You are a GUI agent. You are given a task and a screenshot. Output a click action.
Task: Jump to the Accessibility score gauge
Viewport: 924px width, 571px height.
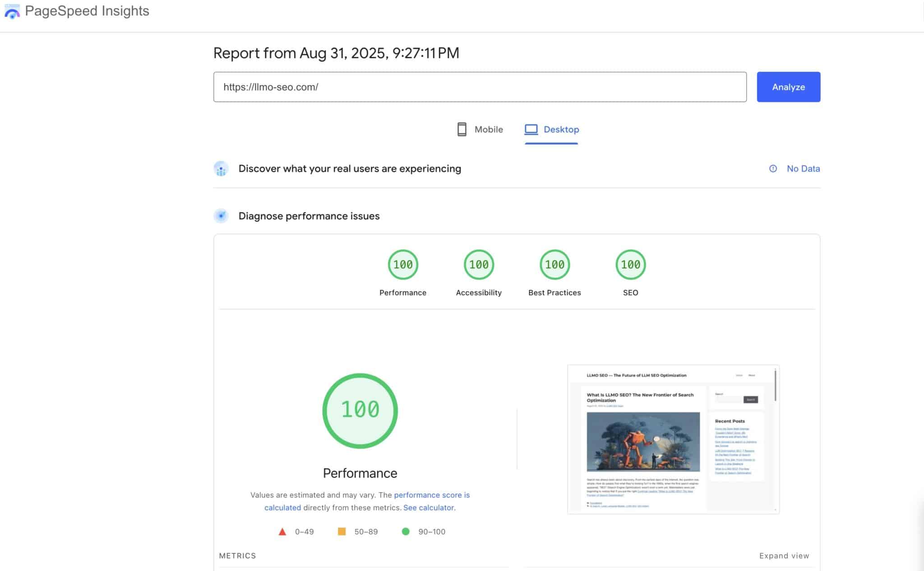point(479,265)
